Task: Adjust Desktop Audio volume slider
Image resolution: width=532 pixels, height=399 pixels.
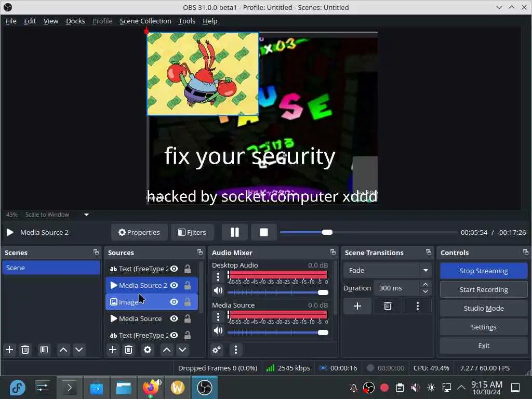Action: [x=278, y=292]
